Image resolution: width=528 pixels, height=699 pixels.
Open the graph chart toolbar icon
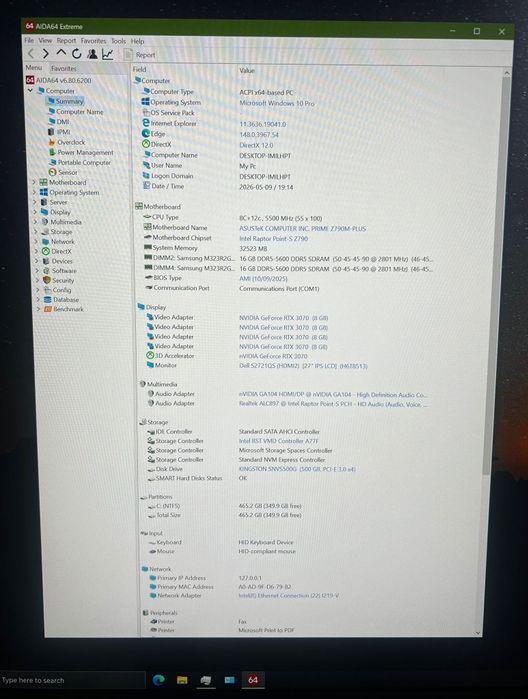[107, 54]
